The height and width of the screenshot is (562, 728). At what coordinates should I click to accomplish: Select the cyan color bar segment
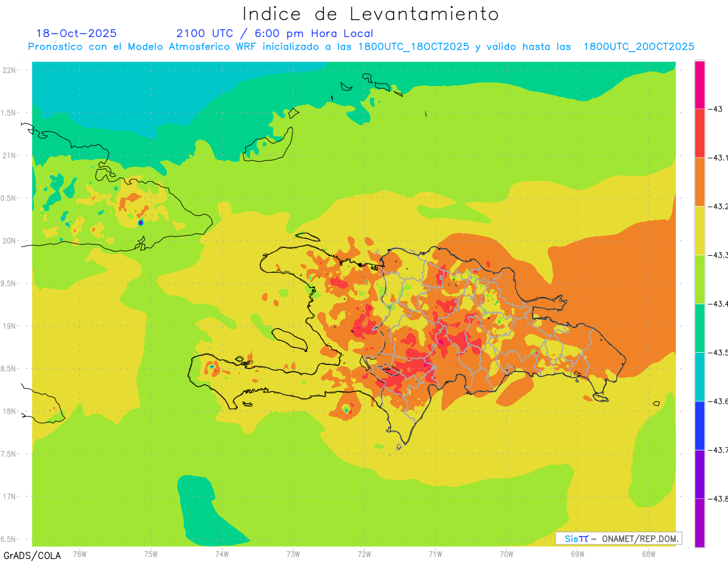[x=699, y=377]
